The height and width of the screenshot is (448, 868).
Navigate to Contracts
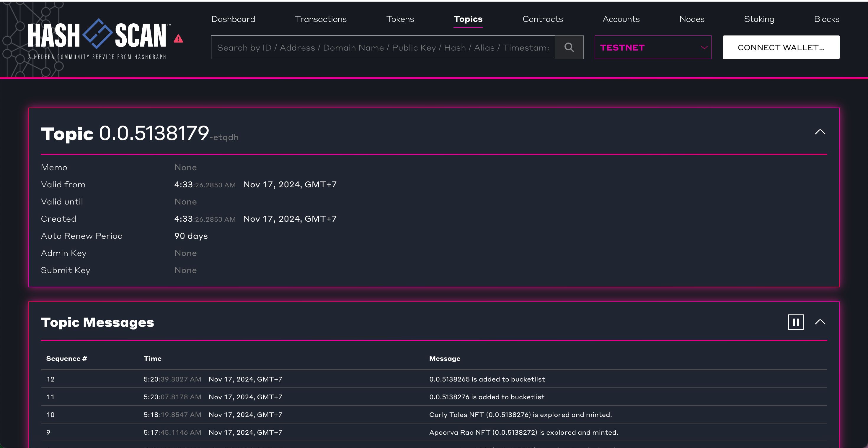543,19
